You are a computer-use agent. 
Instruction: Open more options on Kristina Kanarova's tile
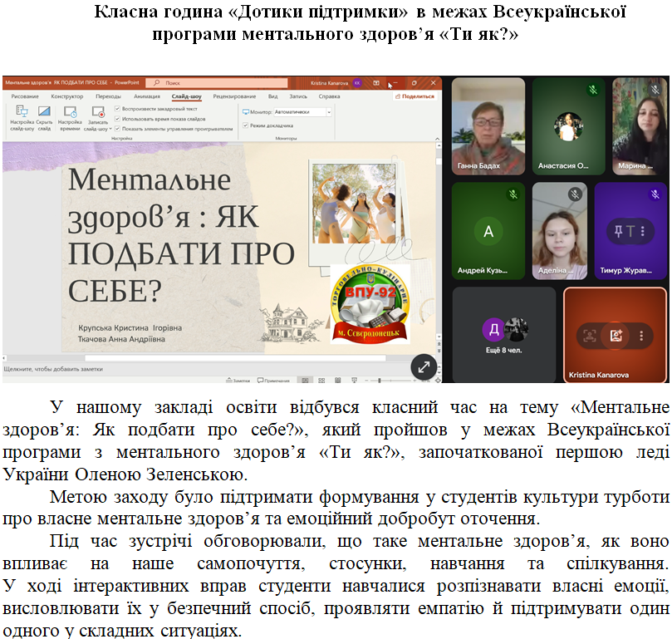click(x=641, y=336)
